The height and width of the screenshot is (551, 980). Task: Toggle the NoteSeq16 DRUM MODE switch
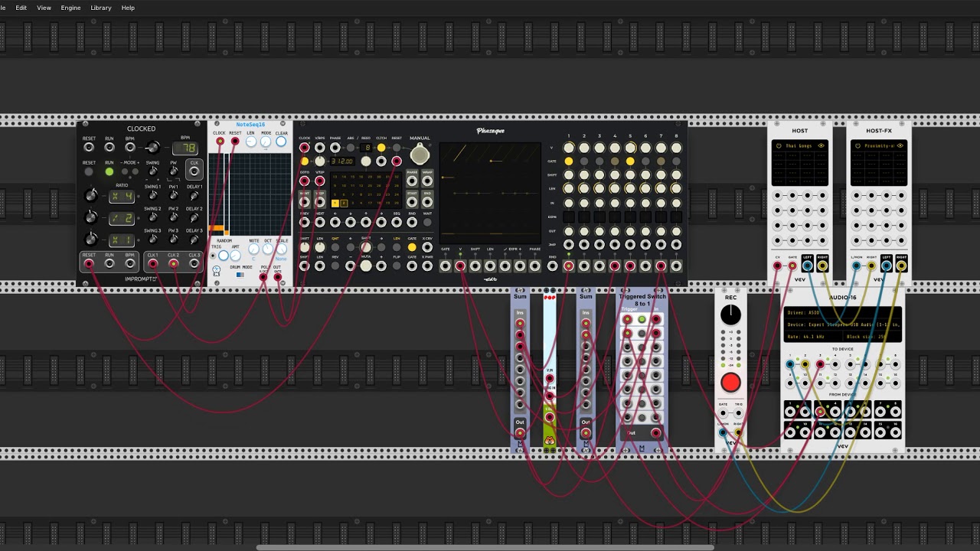tap(240, 275)
